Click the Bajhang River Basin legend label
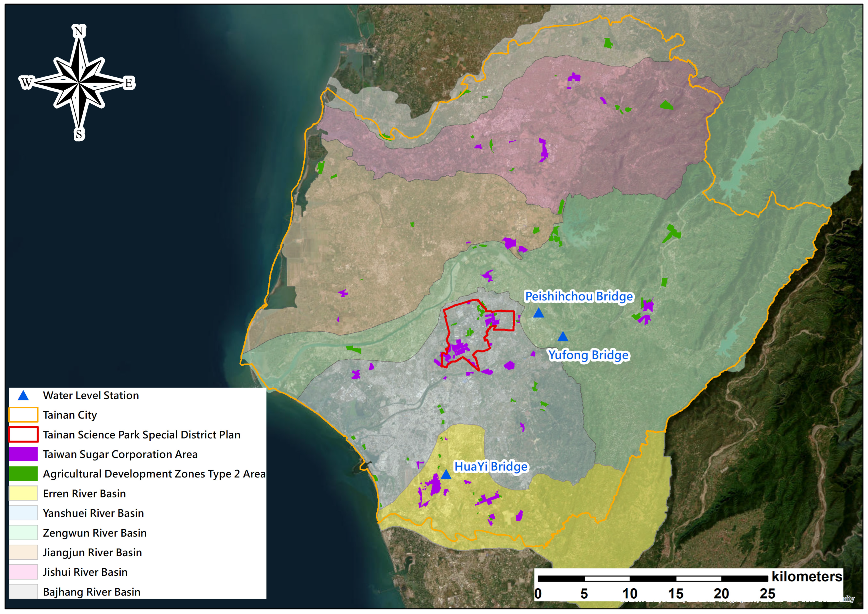The width and height of the screenshot is (868, 614). (x=91, y=592)
